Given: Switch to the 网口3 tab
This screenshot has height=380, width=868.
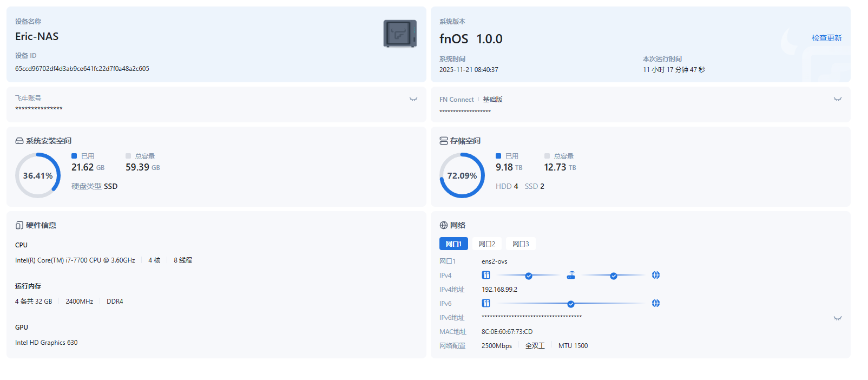Looking at the screenshot, I should 521,244.
